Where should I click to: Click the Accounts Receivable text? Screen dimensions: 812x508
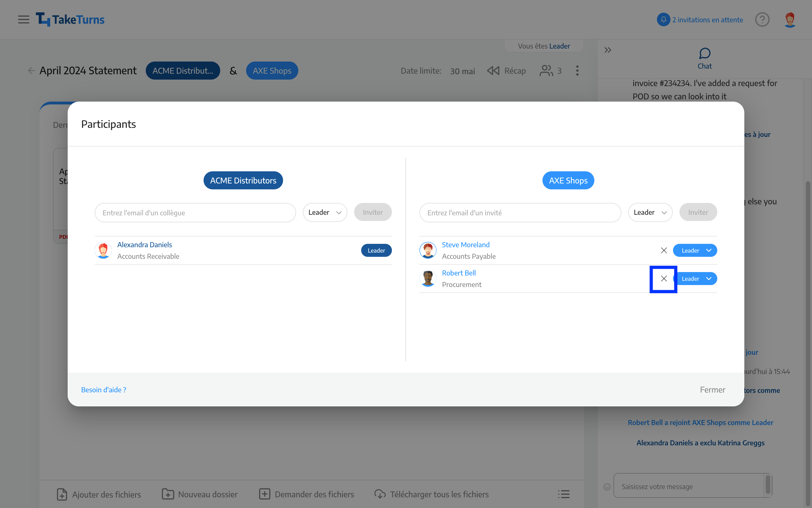click(x=148, y=256)
